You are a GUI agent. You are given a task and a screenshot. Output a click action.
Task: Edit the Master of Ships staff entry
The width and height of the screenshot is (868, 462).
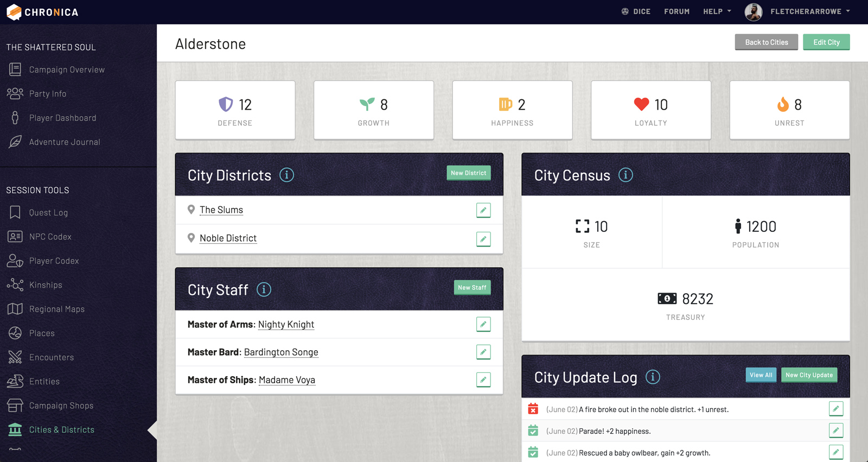[483, 379]
